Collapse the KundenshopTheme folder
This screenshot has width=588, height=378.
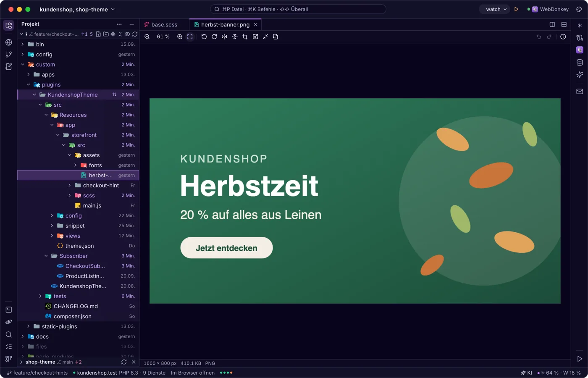click(x=34, y=95)
